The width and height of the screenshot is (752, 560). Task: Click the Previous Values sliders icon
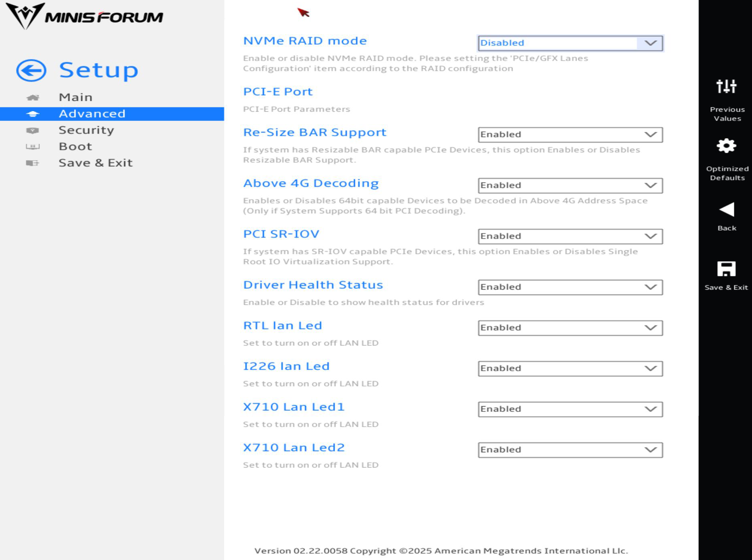click(726, 86)
